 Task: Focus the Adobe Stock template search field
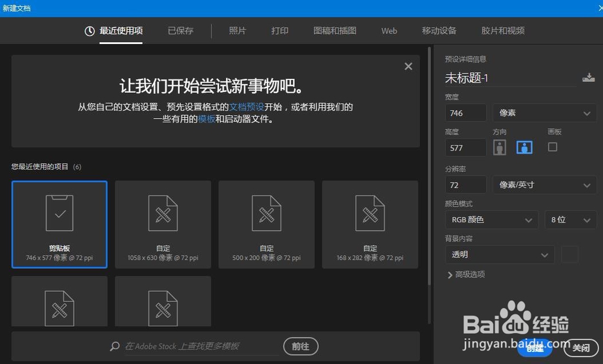click(201, 347)
